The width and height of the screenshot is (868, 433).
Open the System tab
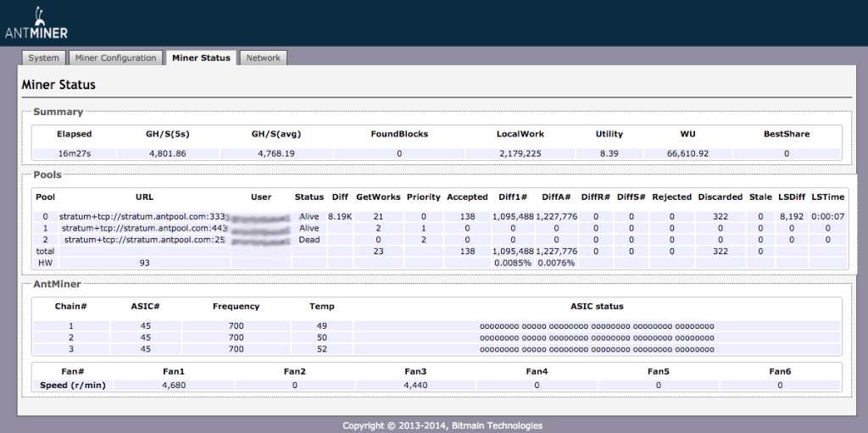pyautogui.click(x=44, y=58)
